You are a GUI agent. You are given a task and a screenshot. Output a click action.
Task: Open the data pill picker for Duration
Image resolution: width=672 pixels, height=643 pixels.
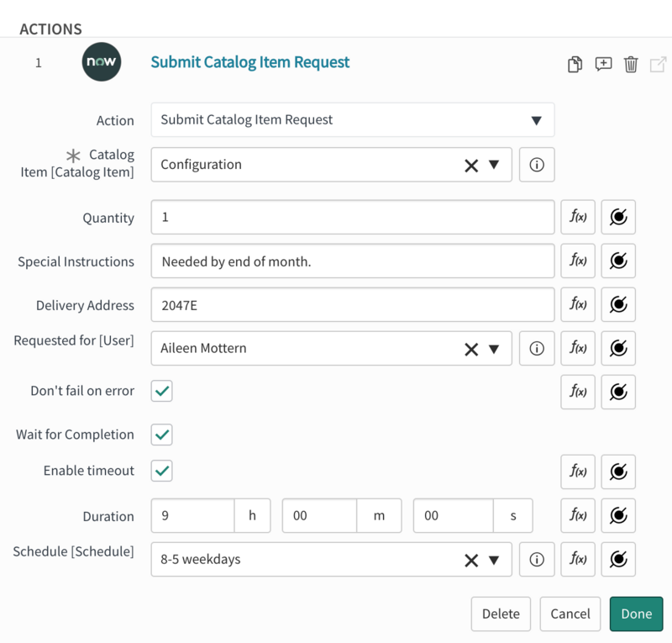point(618,515)
